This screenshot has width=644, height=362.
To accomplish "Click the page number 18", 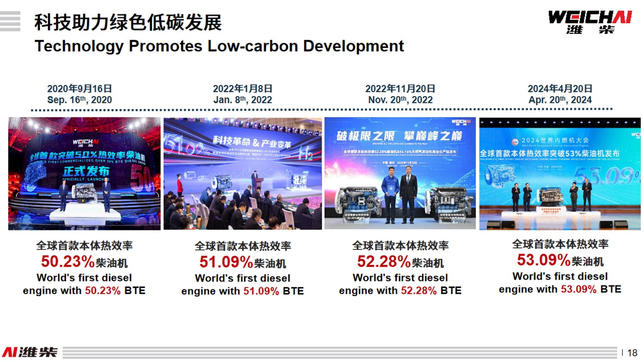I will click(632, 353).
